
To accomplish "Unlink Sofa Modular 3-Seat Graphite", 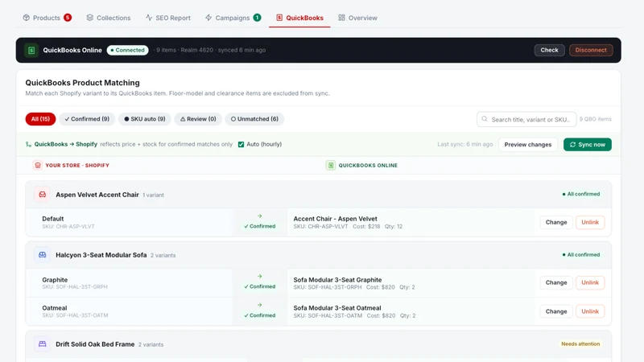I will click(590, 283).
